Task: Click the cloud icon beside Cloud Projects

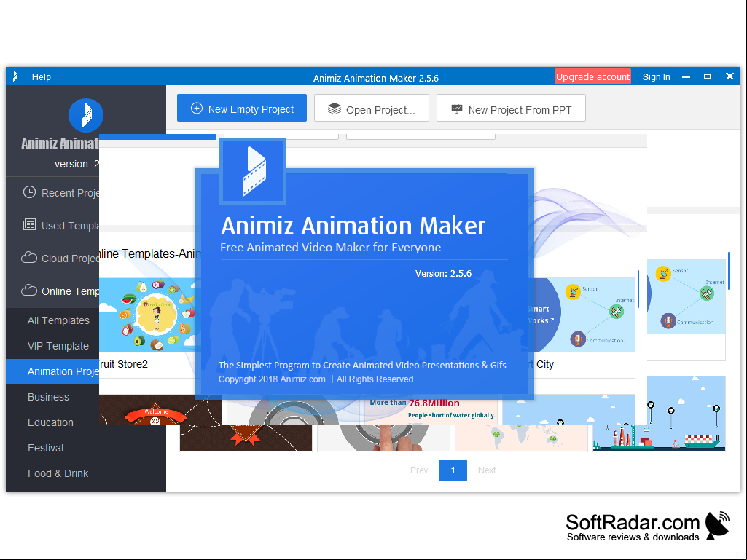Action: [29, 258]
